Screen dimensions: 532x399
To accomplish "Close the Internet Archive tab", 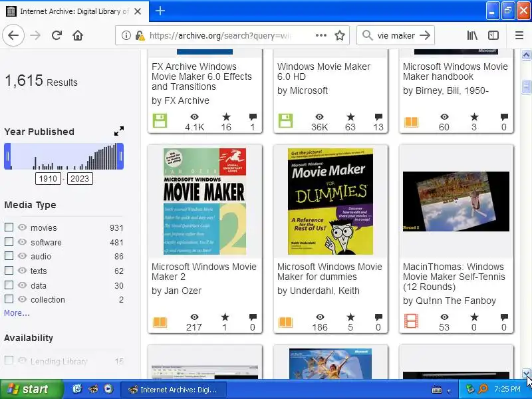I will coord(138,11).
